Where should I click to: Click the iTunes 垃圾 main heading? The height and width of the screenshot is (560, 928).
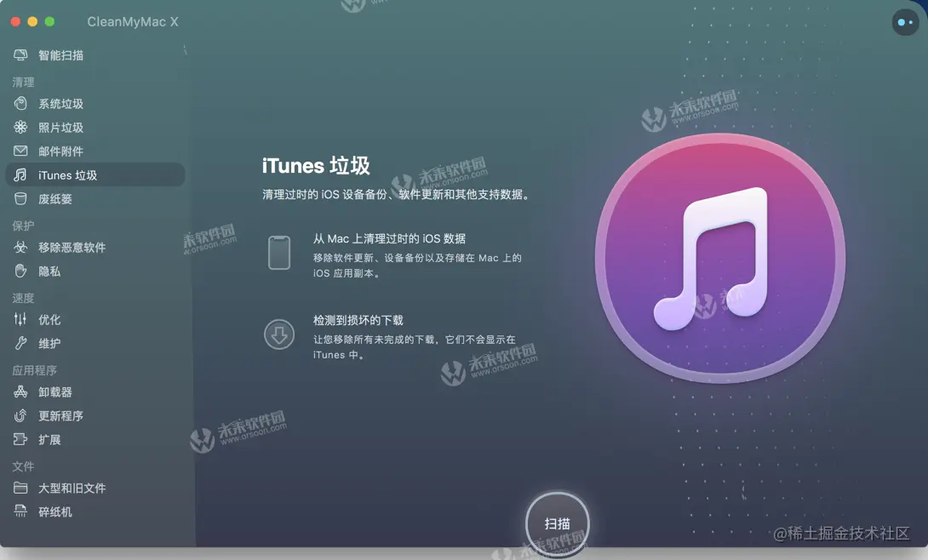tap(316, 166)
